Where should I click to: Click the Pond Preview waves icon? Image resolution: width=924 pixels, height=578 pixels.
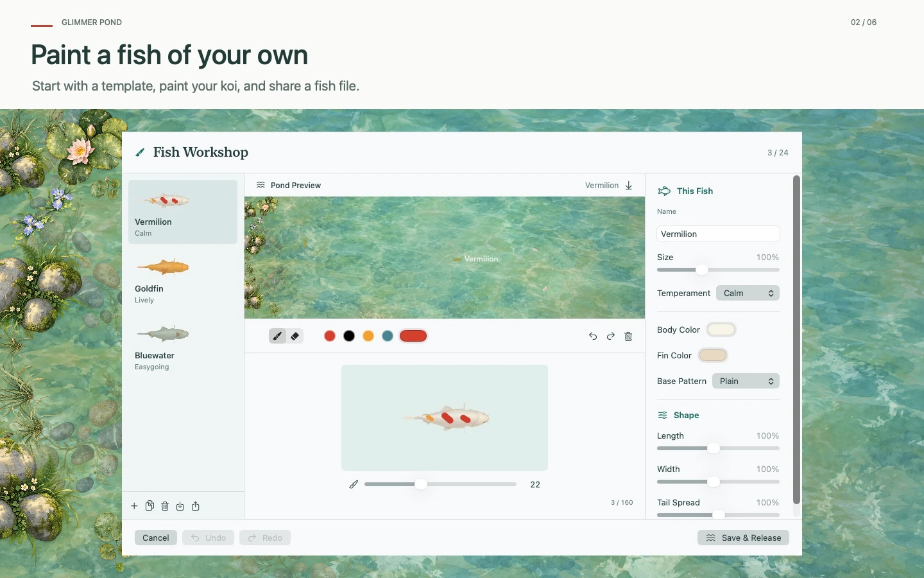click(261, 185)
